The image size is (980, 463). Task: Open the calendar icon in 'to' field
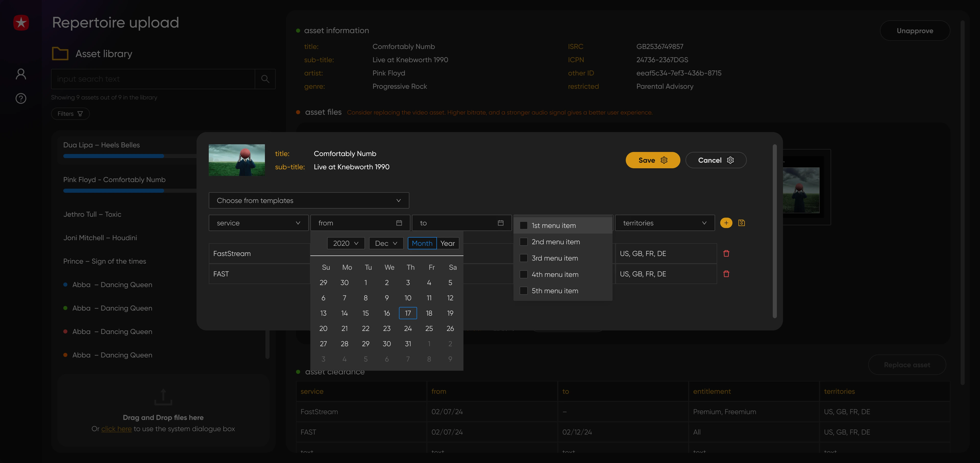click(x=500, y=223)
